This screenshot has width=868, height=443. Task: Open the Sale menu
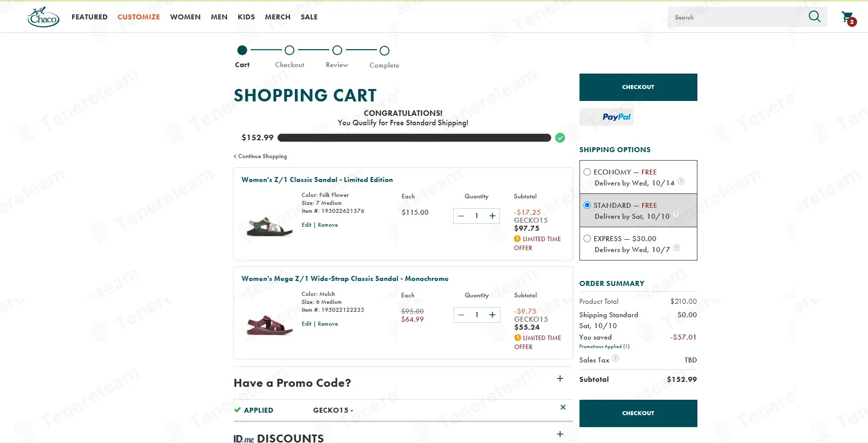[x=309, y=17]
